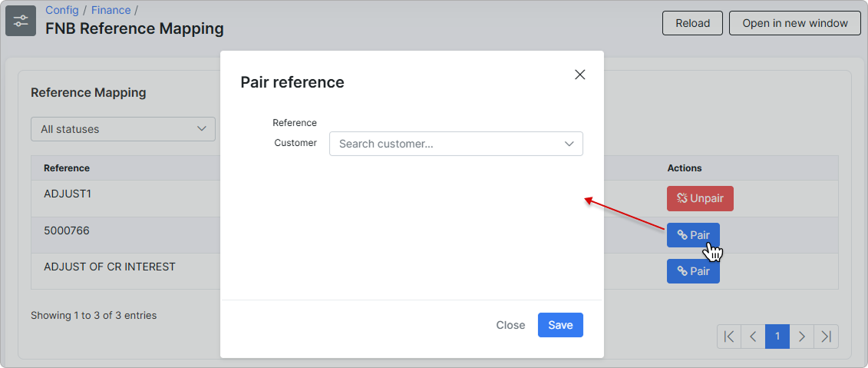The height and width of the screenshot is (368, 868).
Task: Save the pair reference dialog
Action: click(x=560, y=325)
